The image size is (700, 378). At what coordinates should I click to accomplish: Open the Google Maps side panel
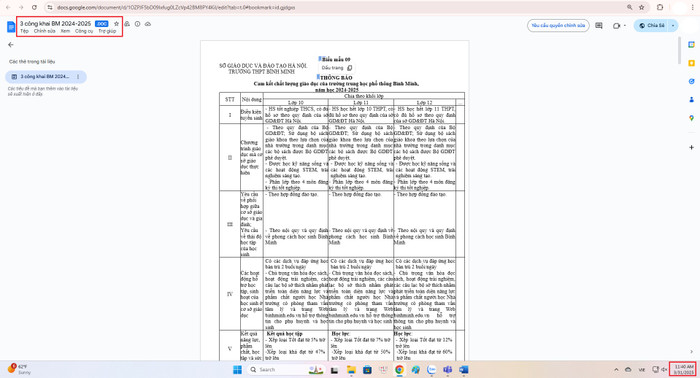click(x=692, y=118)
